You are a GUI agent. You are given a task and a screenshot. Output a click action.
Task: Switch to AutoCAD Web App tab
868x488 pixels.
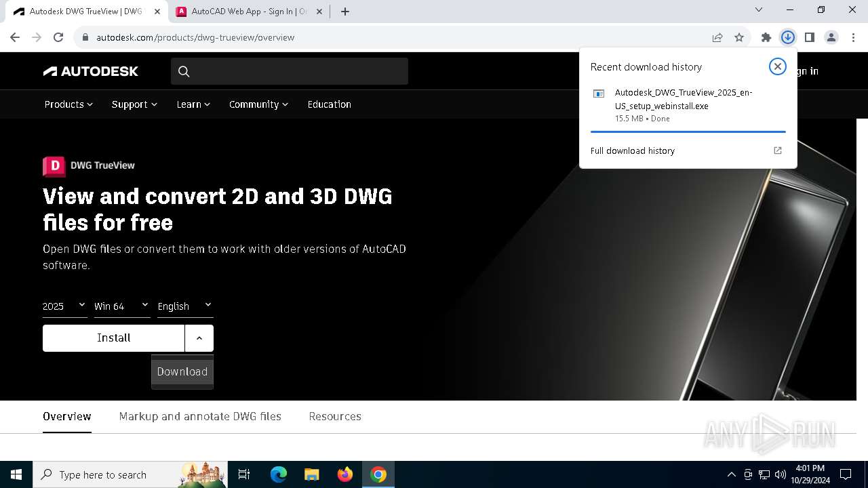coord(249,12)
